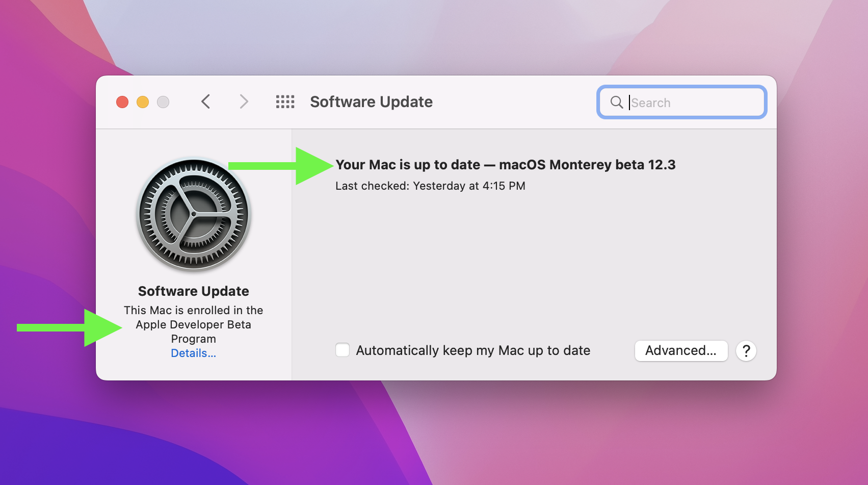Click the Apple Developer Beta Program text
The height and width of the screenshot is (485, 868).
tap(193, 324)
